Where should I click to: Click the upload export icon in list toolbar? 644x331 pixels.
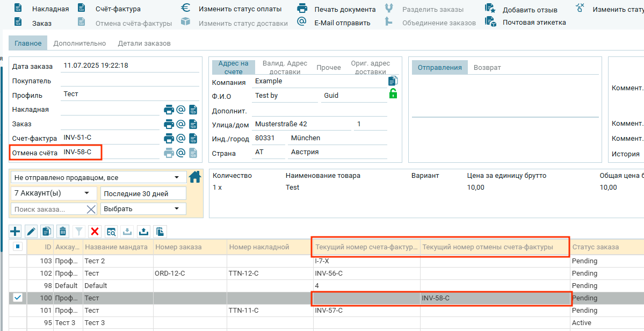point(143,232)
